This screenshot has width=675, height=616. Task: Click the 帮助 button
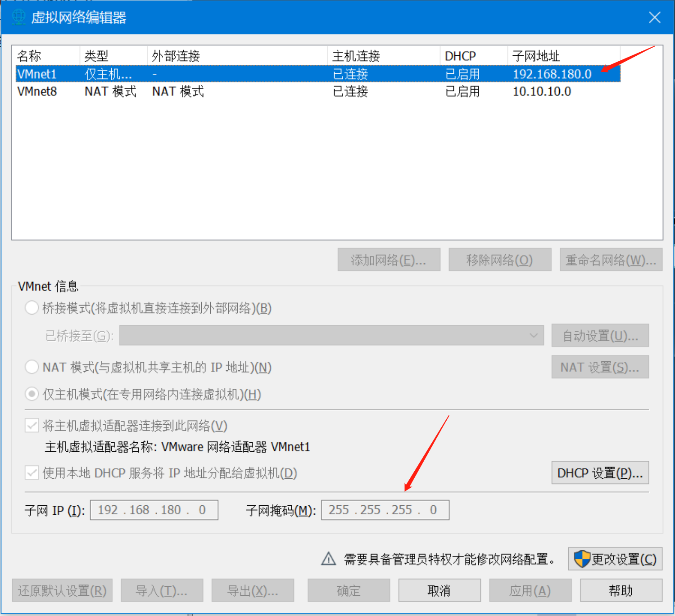pos(621,590)
